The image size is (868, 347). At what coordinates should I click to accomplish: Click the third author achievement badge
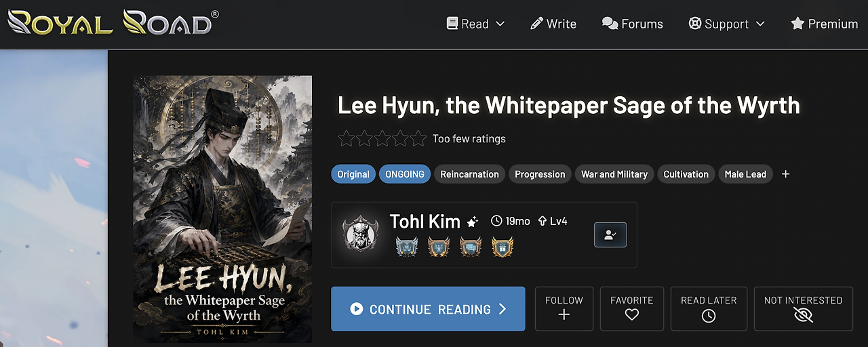tap(471, 247)
